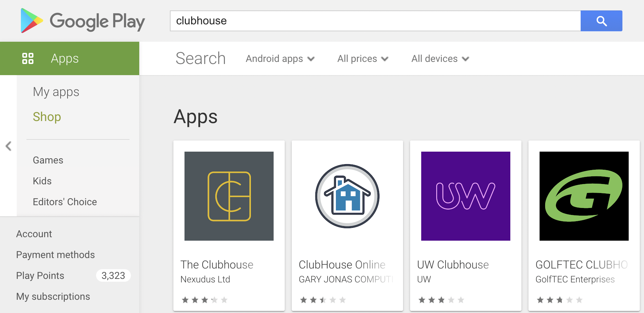Expand the Android apps filter dropdown
This screenshot has width=644, height=313.
click(x=280, y=59)
